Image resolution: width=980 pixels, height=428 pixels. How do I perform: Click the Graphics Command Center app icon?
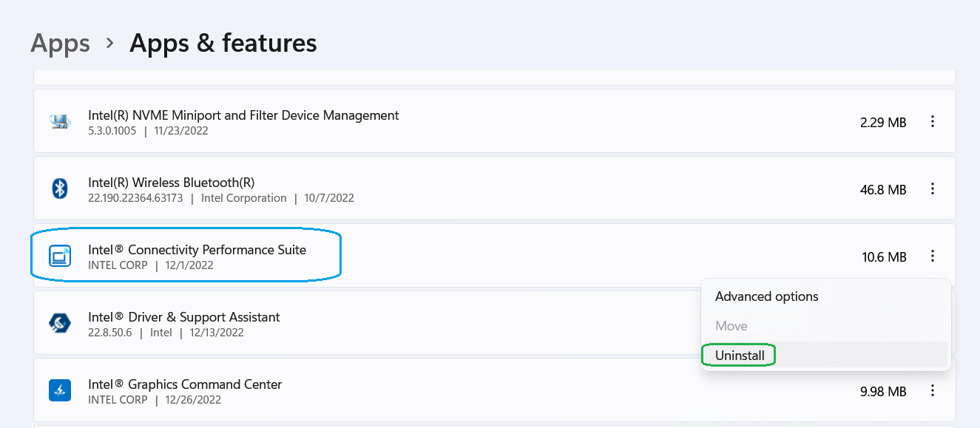(59, 390)
